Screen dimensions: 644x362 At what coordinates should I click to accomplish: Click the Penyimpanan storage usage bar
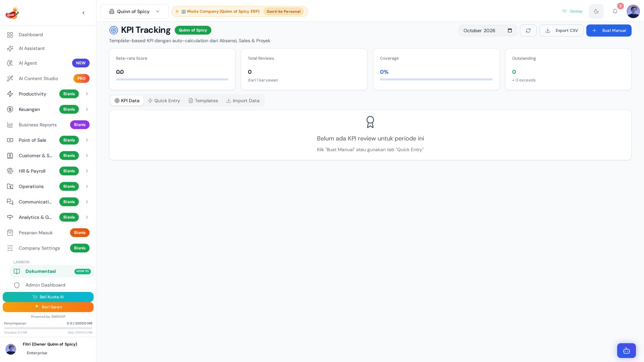pos(48,328)
